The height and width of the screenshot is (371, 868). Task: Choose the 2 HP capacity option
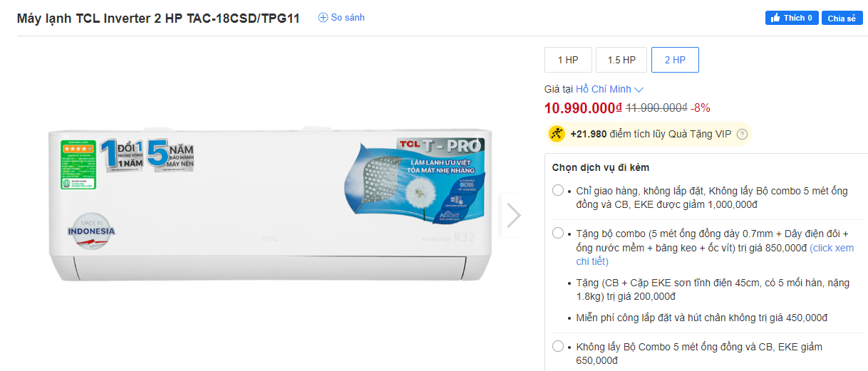[x=675, y=60]
